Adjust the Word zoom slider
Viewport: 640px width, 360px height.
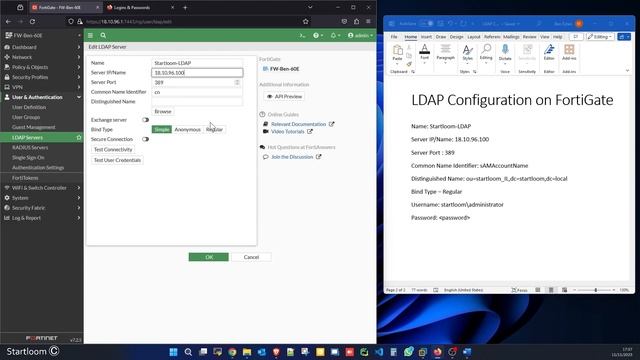point(596,290)
